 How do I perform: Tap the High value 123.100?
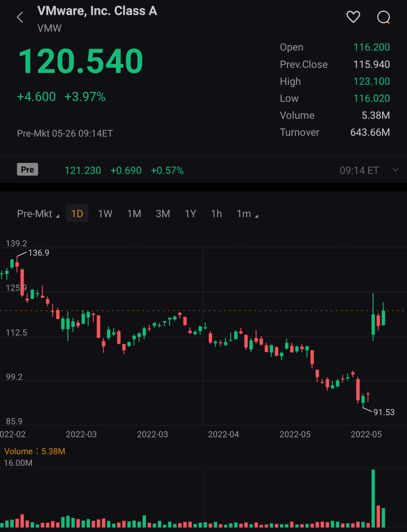point(371,81)
